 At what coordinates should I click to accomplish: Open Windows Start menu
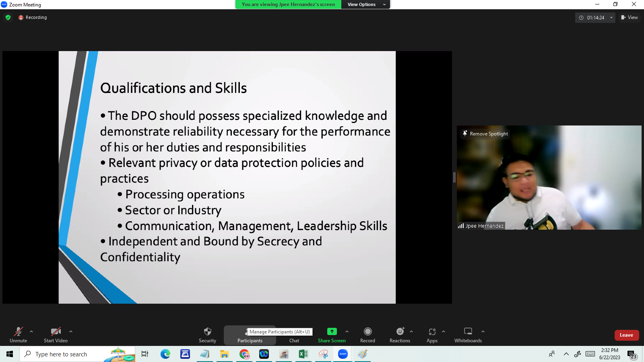(10, 354)
